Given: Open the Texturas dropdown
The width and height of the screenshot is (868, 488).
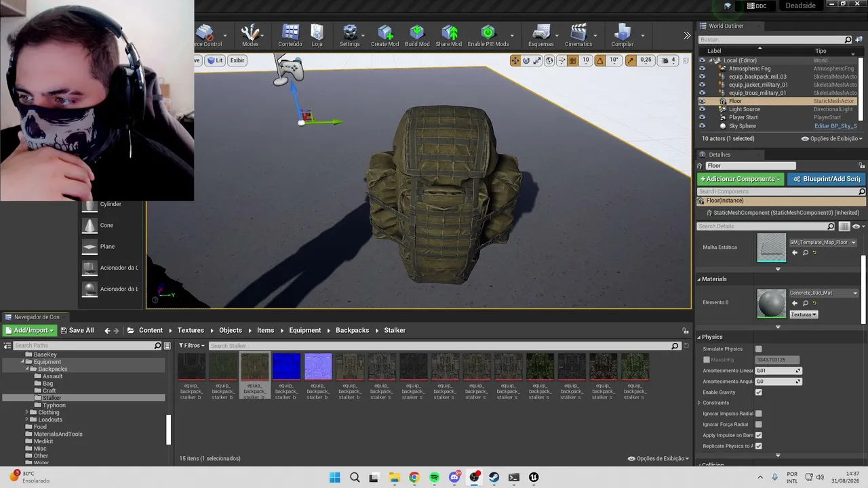Looking at the screenshot, I should pyautogui.click(x=804, y=314).
